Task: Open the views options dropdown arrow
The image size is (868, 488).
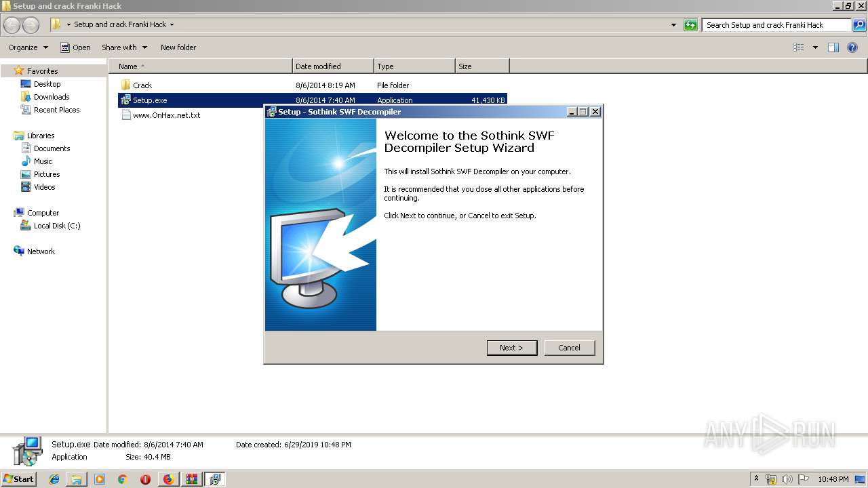Action: pos(815,47)
